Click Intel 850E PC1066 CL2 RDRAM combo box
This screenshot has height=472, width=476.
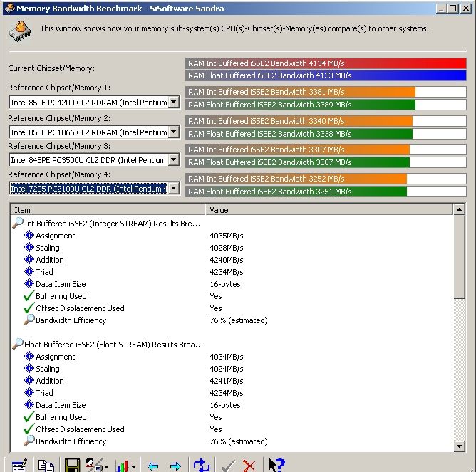94,132
